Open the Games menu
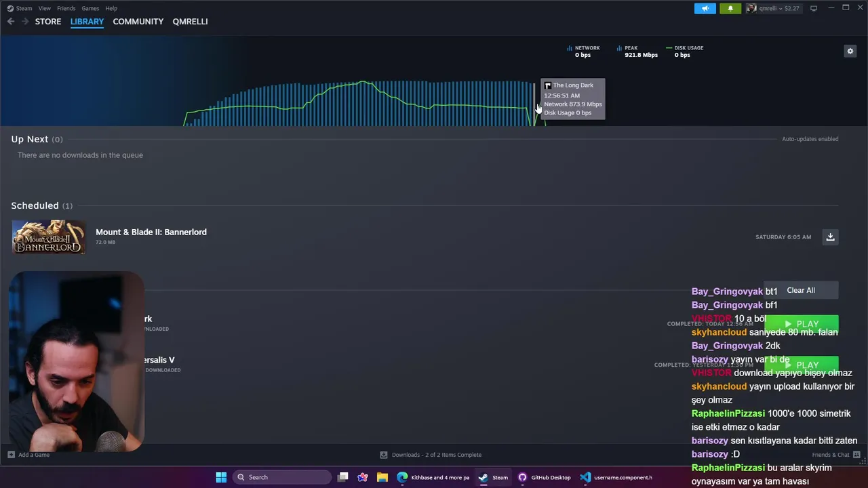 (90, 8)
